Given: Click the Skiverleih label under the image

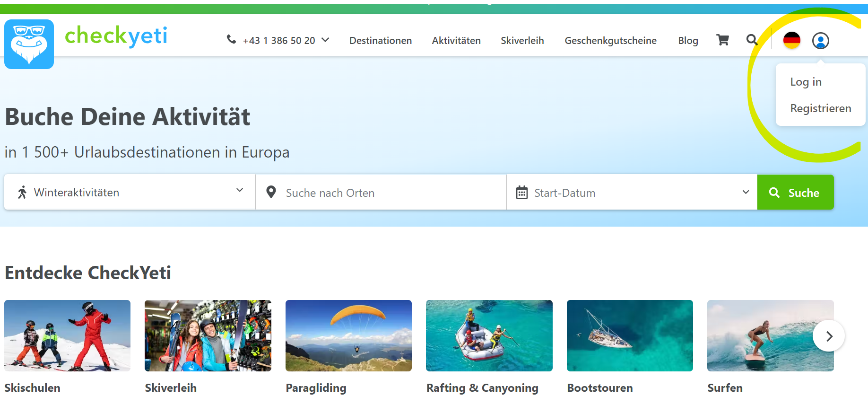Looking at the screenshot, I should click(x=171, y=388).
